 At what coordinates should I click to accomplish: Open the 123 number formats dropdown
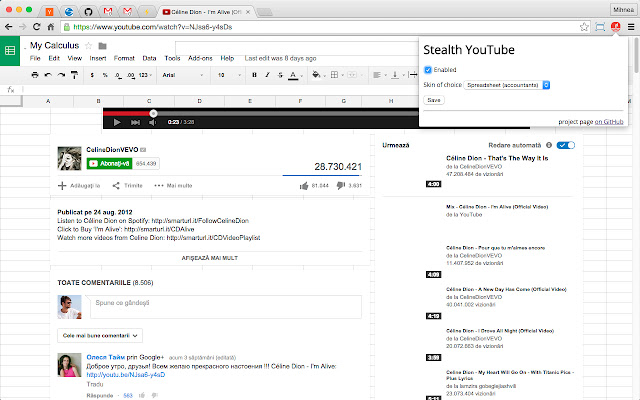tap(145, 75)
